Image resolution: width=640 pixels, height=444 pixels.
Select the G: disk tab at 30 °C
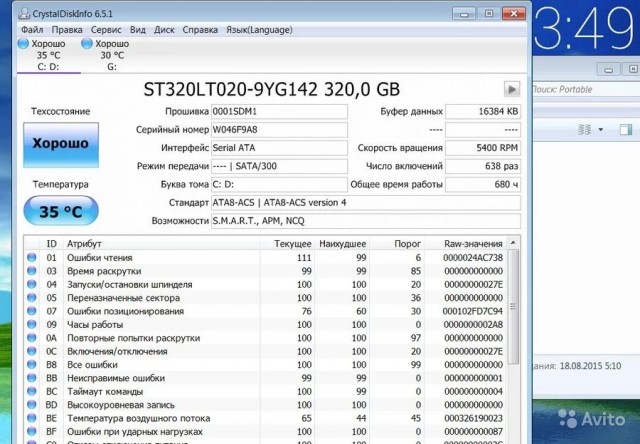[112, 55]
